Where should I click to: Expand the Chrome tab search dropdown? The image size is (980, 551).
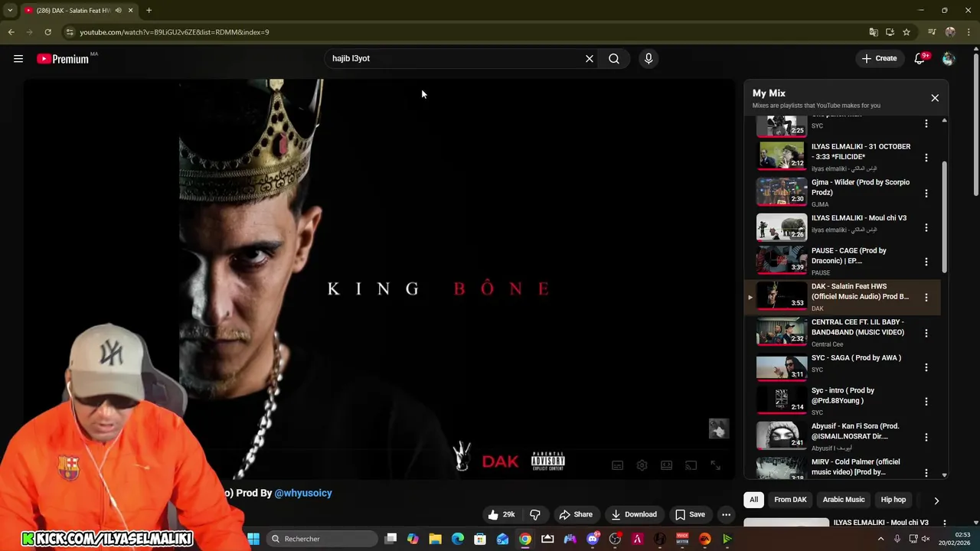pos(10,11)
